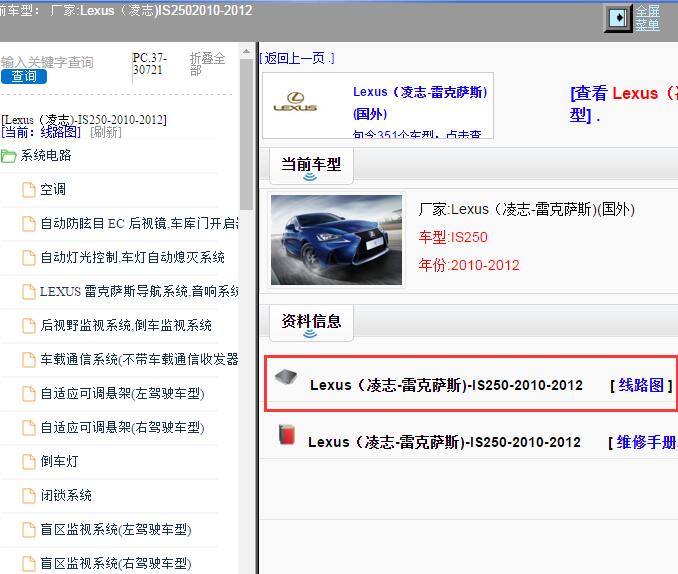This screenshot has width=678, height=574.
Task: Click the blue 查询 search button
Action: point(24,76)
